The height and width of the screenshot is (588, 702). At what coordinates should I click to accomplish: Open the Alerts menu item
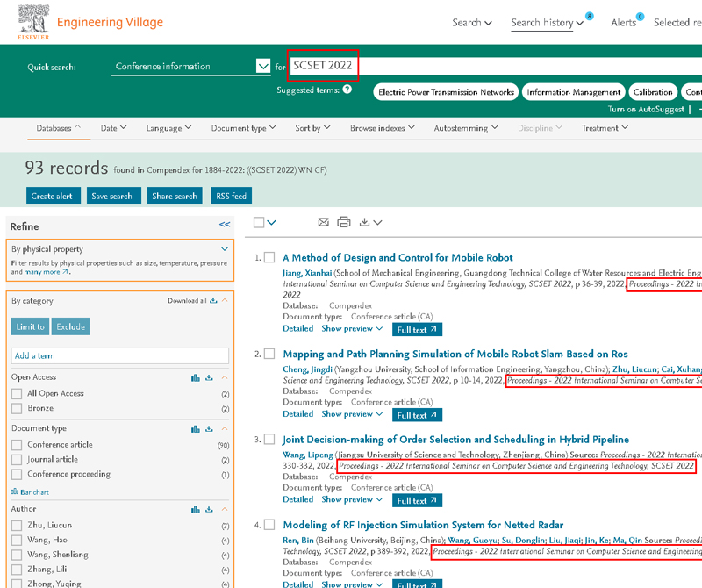624,23
